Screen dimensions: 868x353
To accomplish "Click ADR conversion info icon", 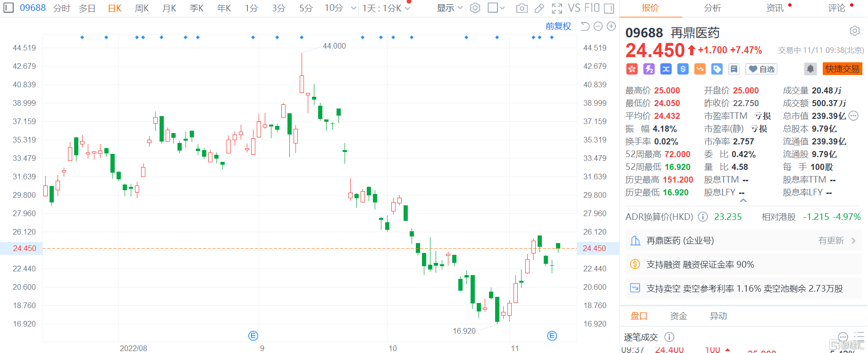I will click(703, 217).
